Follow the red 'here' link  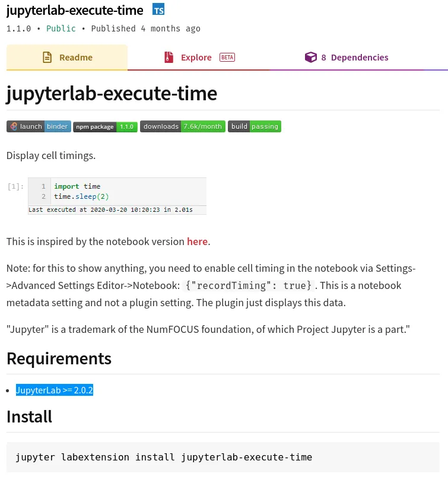click(x=197, y=241)
